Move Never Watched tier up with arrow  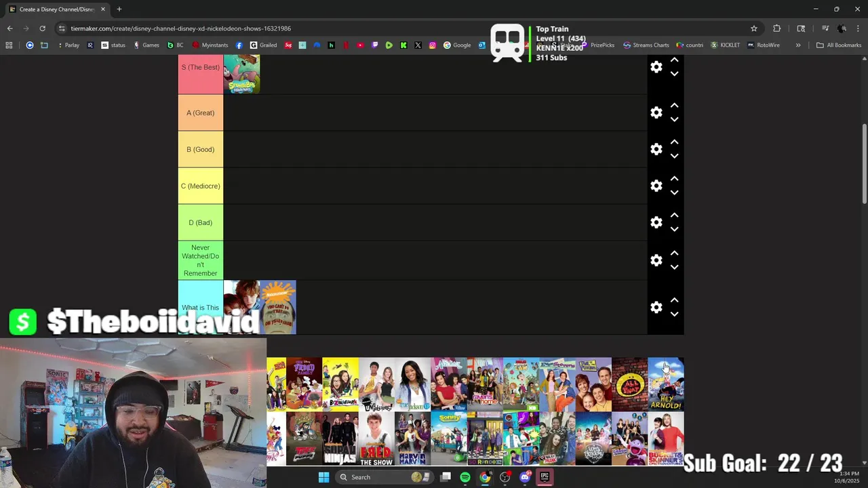point(674,253)
